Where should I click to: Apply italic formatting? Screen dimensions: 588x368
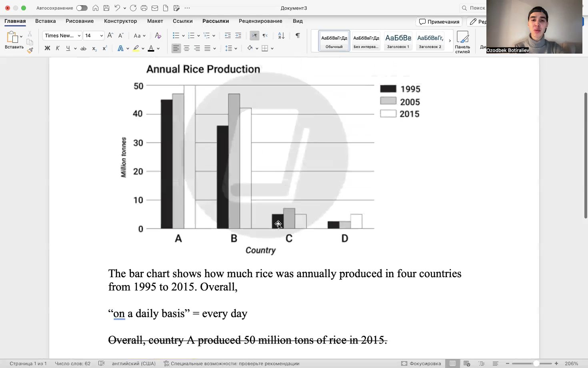[x=57, y=48]
